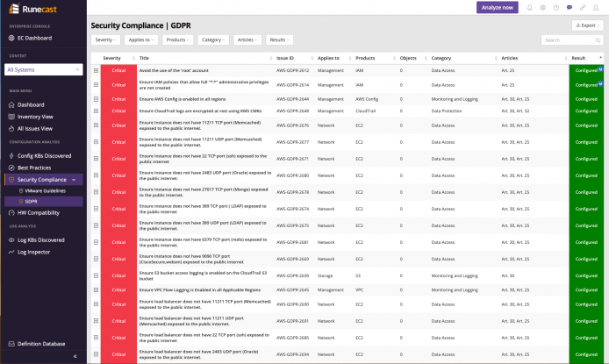Sort by Applies to column header

point(328,58)
